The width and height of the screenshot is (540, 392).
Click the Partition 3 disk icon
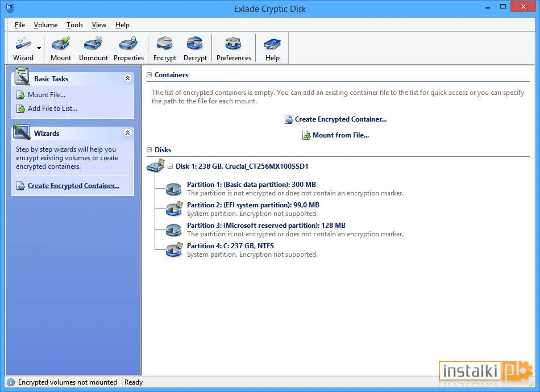point(173,230)
